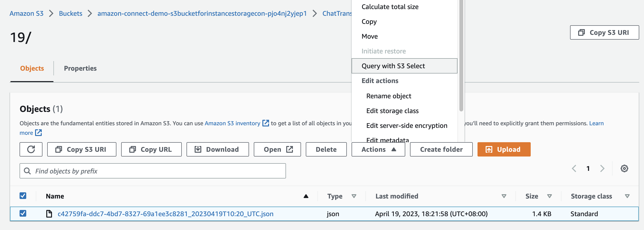The width and height of the screenshot is (644, 230).
Task: Click the "1.4 KB" size cell
Action: pyautogui.click(x=541, y=214)
